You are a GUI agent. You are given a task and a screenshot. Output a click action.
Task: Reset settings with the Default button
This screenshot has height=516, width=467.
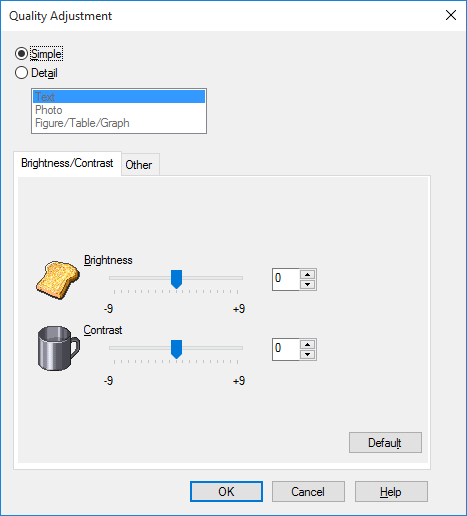[x=385, y=443]
